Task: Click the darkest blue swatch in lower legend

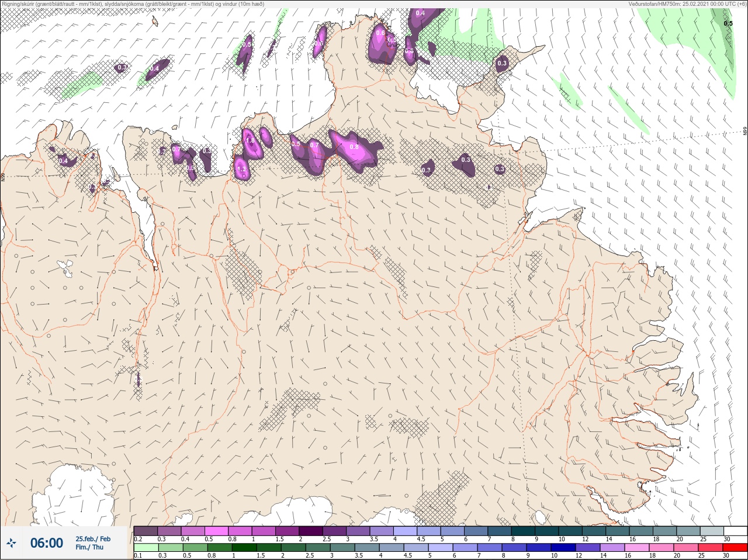Action: click(x=562, y=548)
